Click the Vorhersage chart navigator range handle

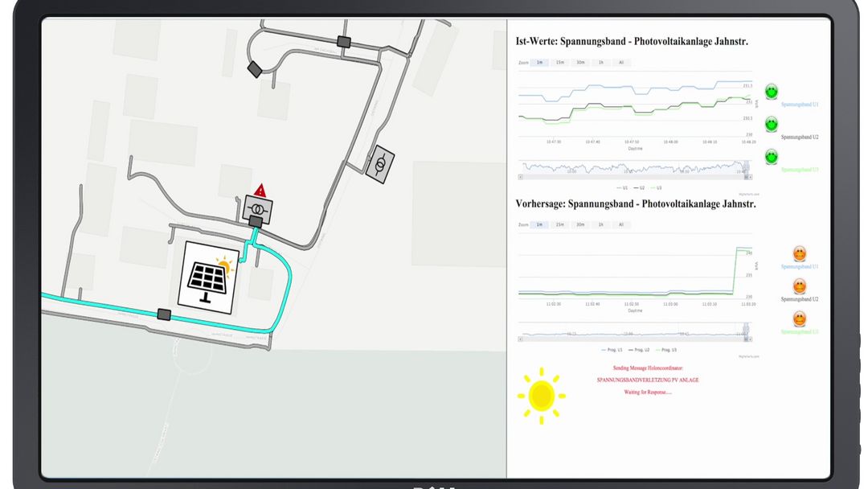(x=746, y=328)
